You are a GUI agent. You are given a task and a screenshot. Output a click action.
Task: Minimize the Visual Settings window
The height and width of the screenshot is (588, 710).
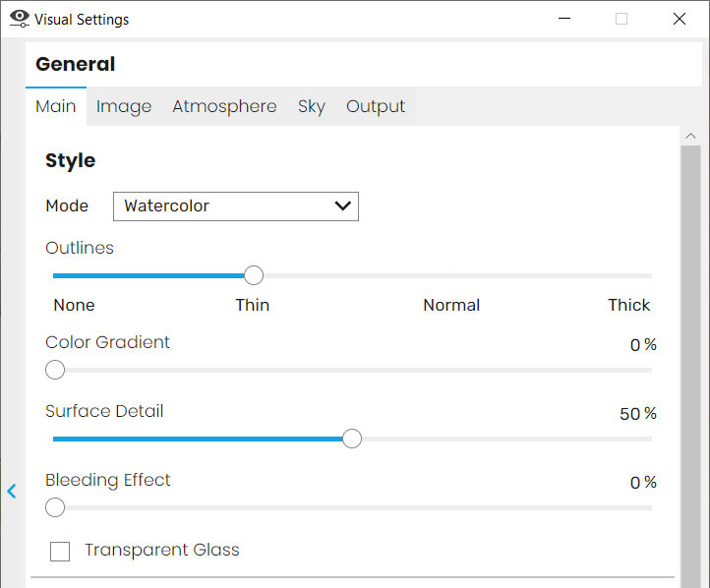564,19
